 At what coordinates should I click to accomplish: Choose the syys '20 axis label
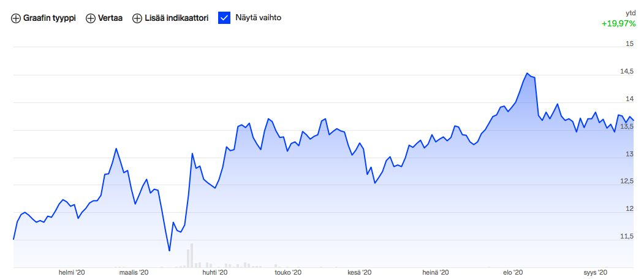[594, 273]
